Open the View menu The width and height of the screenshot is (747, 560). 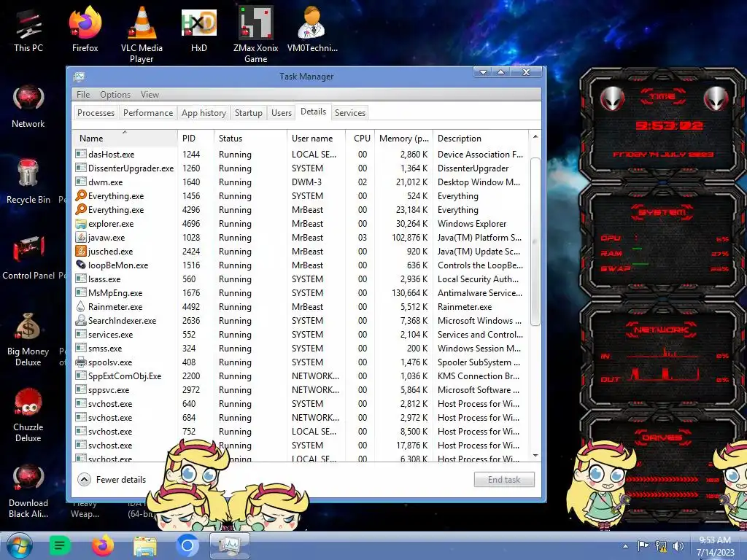point(150,94)
